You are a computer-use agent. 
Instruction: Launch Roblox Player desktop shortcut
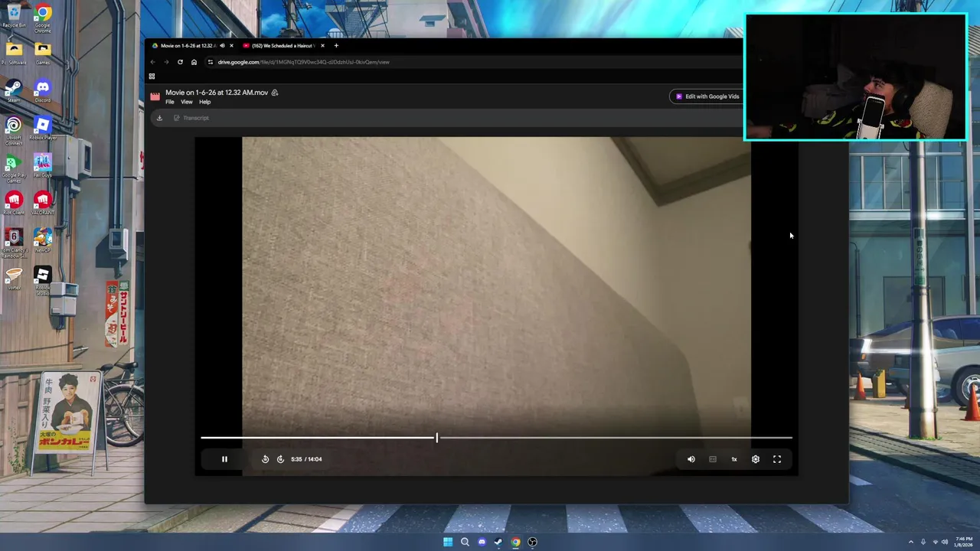coord(43,128)
